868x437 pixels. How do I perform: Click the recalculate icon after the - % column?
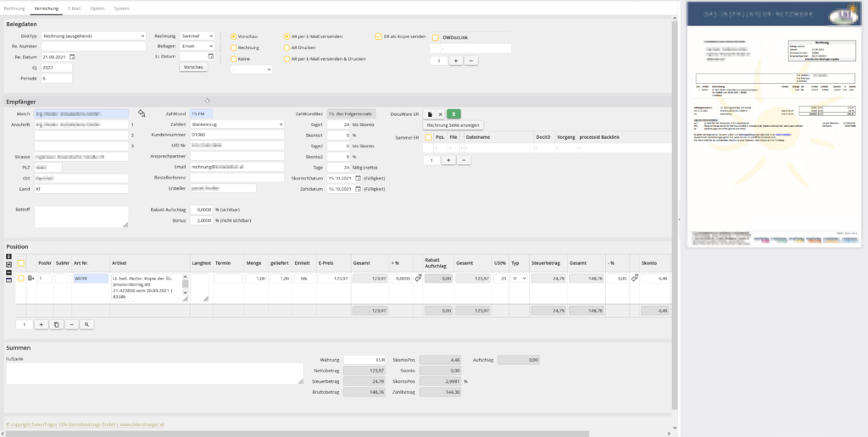pos(634,279)
